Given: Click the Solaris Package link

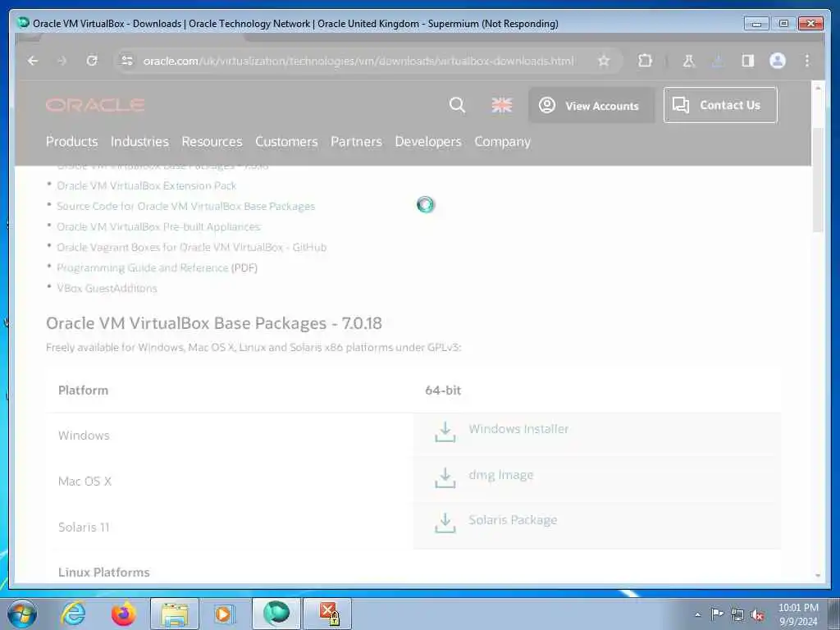Looking at the screenshot, I should coord(513,520).
